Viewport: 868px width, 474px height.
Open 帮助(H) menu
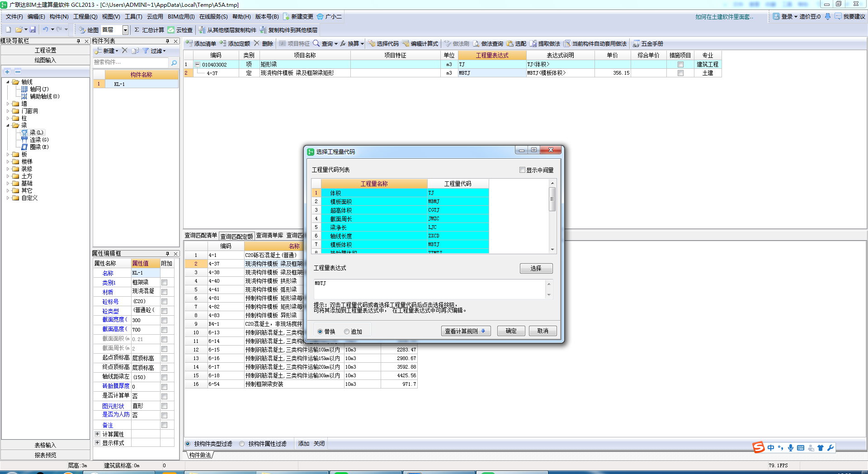click(x=241, y=16)
